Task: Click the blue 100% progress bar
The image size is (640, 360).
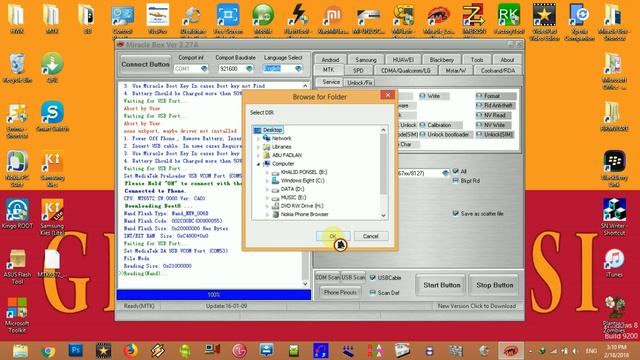Action: point(213,294)
